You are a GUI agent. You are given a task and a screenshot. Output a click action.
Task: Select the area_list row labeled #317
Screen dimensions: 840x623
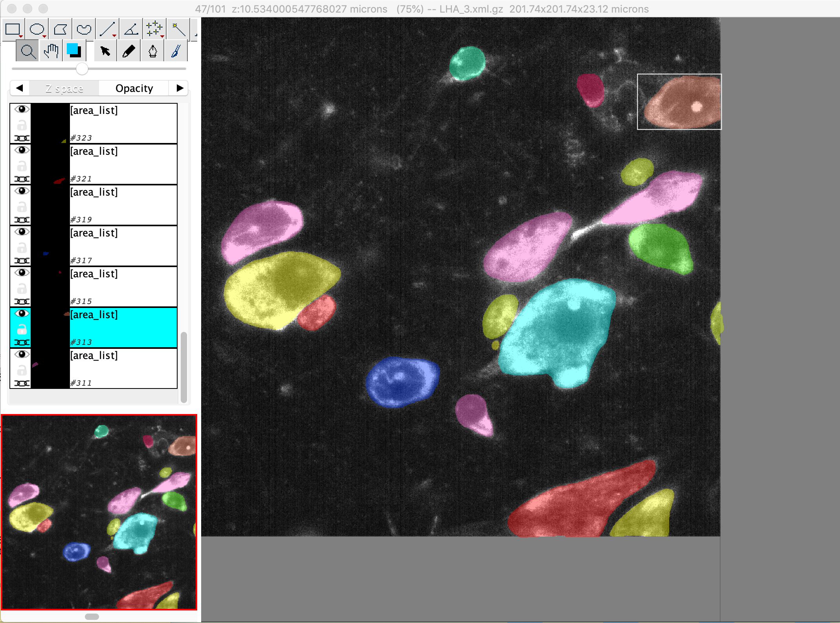point(94,246)
